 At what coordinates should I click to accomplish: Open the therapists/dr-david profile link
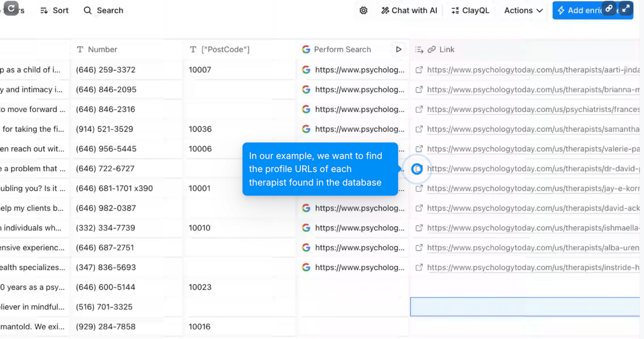coord(533,168)
